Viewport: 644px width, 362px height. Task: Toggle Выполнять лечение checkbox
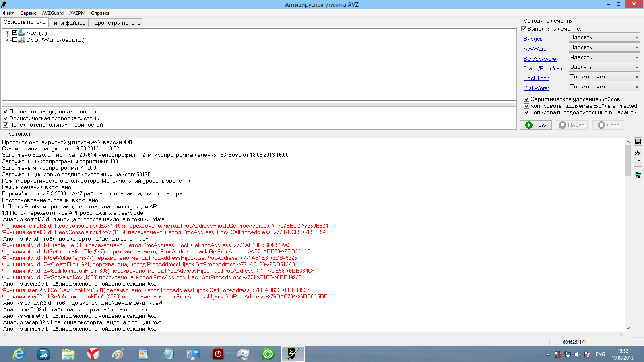[524, 29]
